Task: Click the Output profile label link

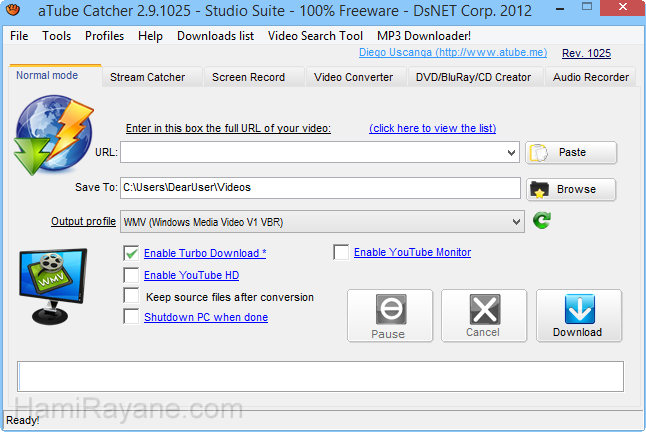Action: tap(83, 221)
